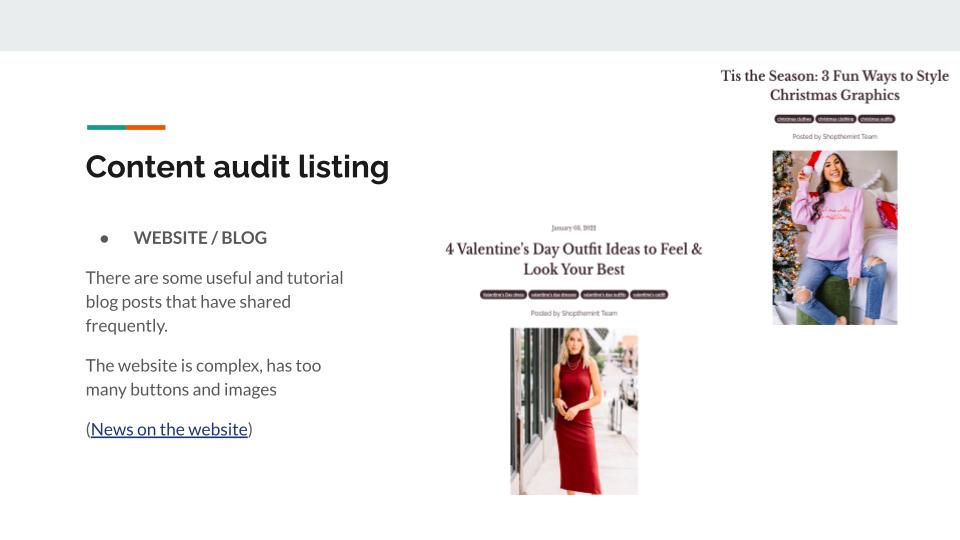This screenshot has width=960, height=540.
Task: Click the red dress outfit photo
Action: (574, 411)
